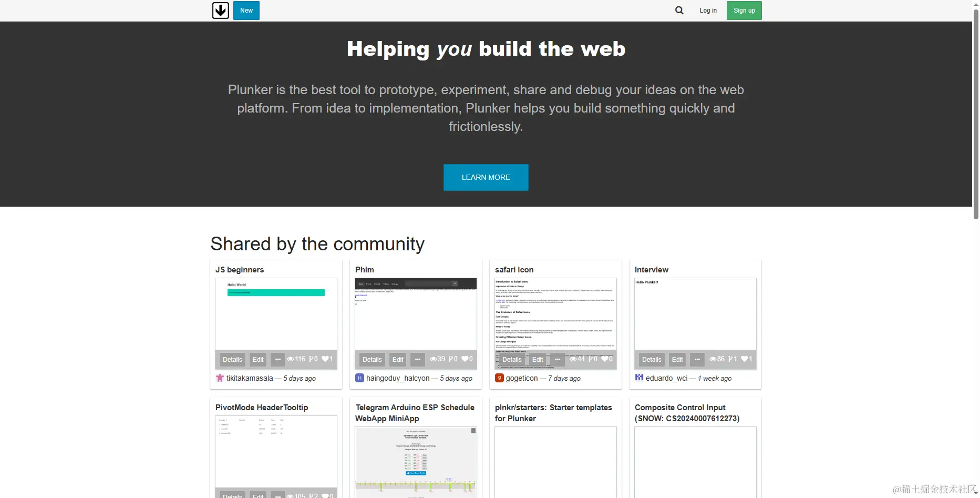This screenshot has height=498, width=980.
Task: Click '7 days ago' under safari icon
Action: (x=564, y=378)
